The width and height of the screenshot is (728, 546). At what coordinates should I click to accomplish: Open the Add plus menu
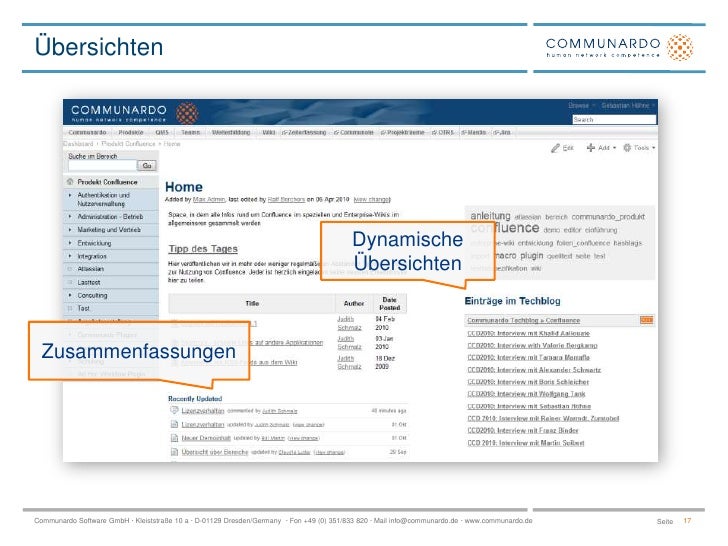[601, 148]
